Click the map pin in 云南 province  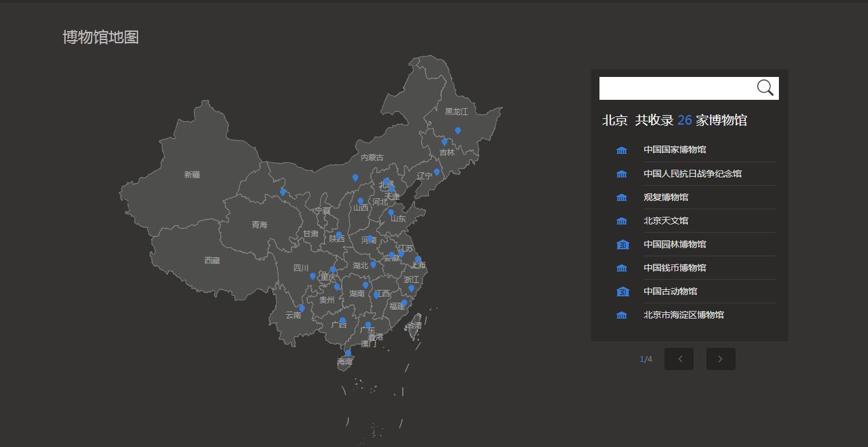click(302, 308)
